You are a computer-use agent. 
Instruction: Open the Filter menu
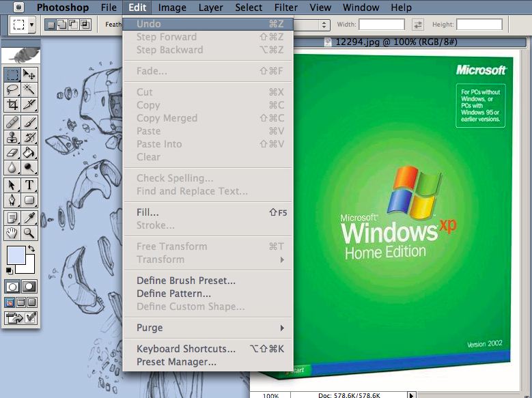286,7
